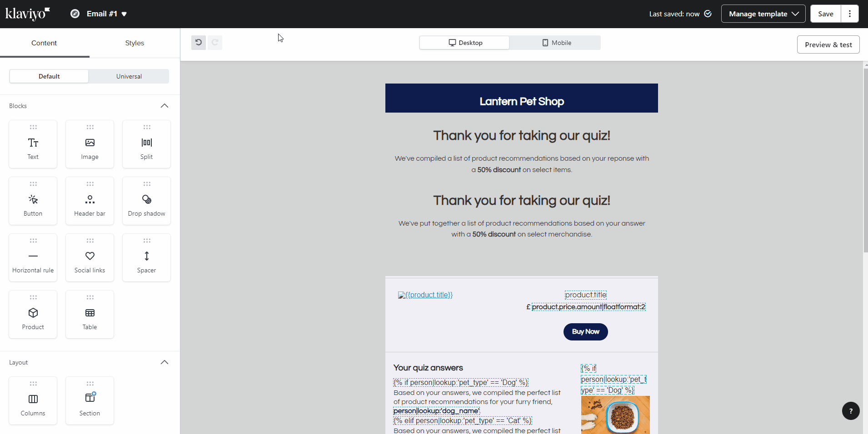Screen dimensions: 868x434
Task: Add a Text block
Action: (x=33, y=144)
